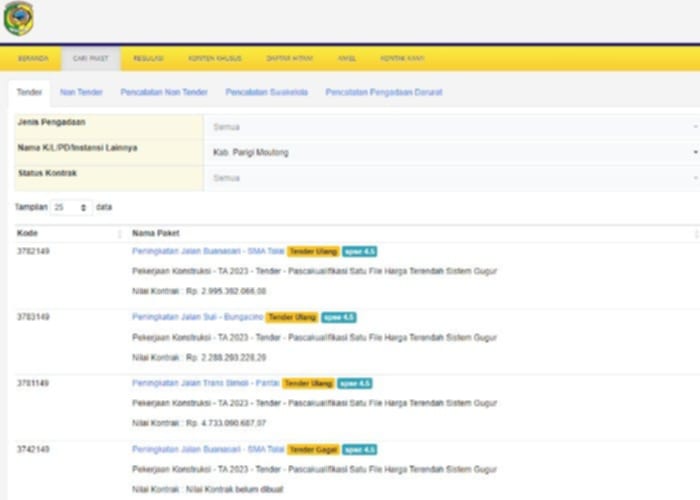700x500 pixels.
Task: Open the Kab. Parigi Moutong institution dropdown
Action: [x=452, y=152]
